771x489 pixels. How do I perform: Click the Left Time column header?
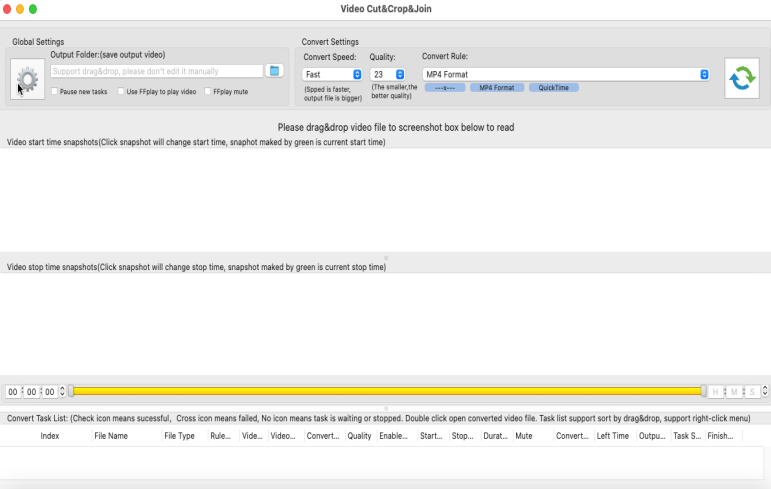613,436
